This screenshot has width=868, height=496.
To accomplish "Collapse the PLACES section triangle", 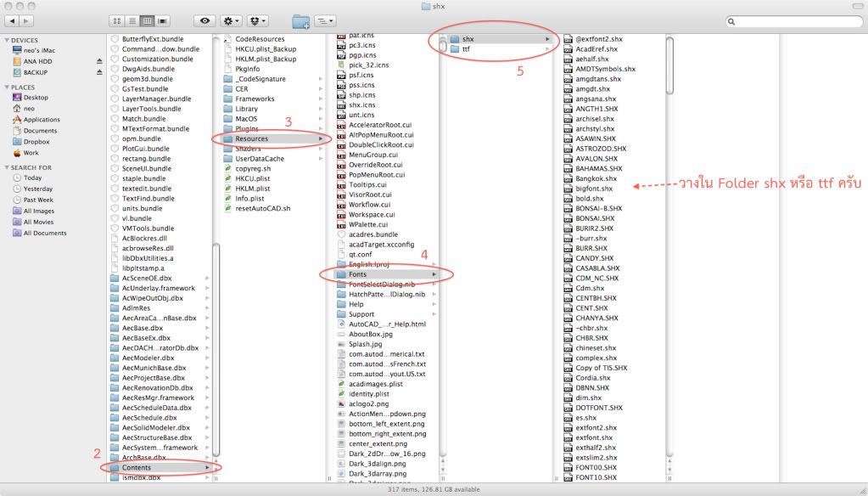I will (7, 87).
